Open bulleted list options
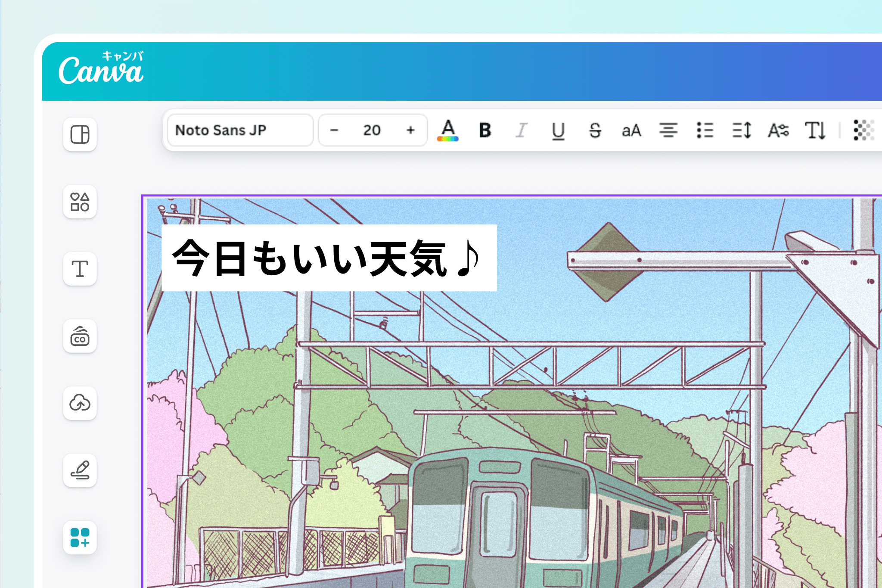Viewport: 882px width, 588px height. (x=705, y=130)
